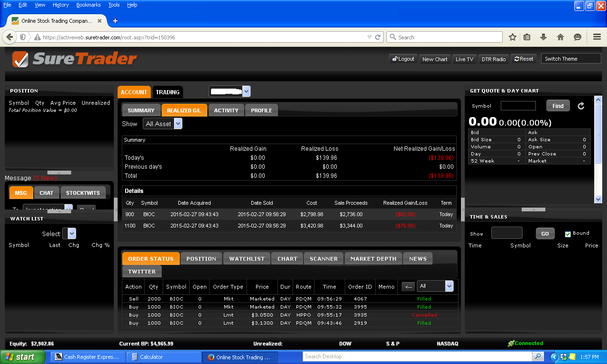Click the smiley face toolbar icon

click(578, 37)
